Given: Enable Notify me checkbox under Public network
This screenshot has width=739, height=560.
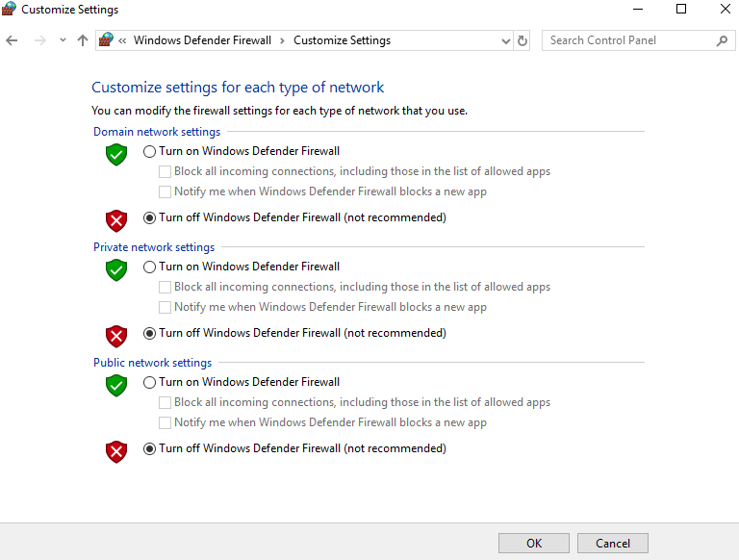Looking at the screenshot, I should click(x=165, y=422).
